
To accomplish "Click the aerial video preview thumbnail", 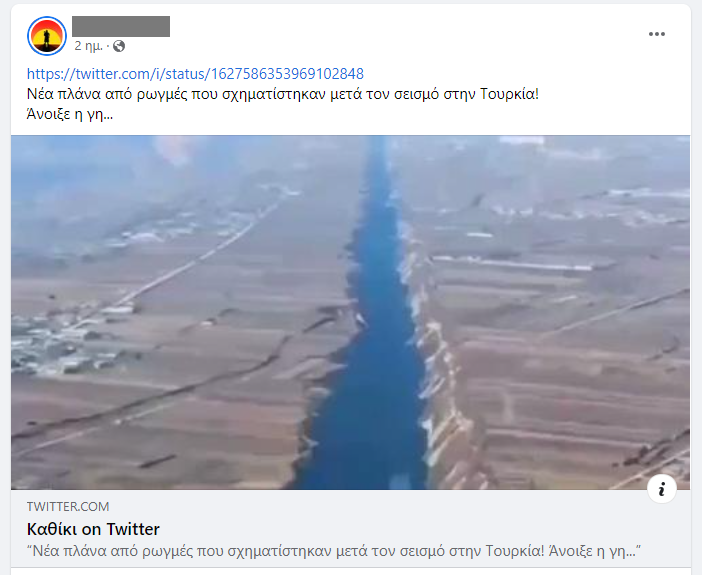I will (351, 312).
